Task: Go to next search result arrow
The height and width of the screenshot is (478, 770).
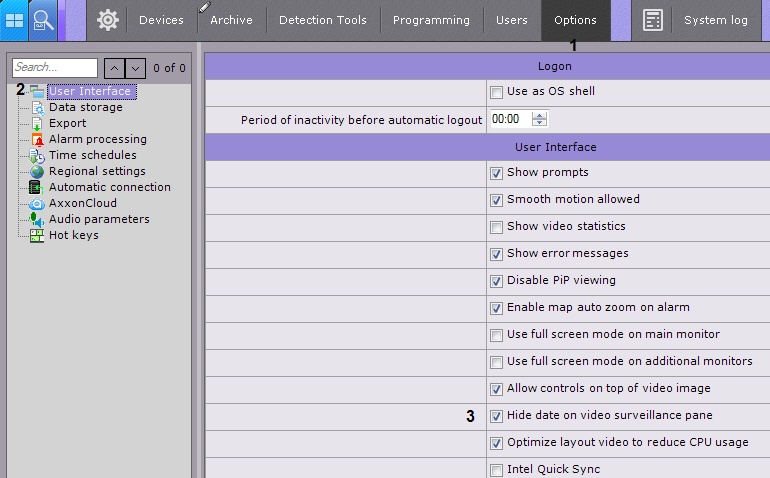Action: pos(136,68)
